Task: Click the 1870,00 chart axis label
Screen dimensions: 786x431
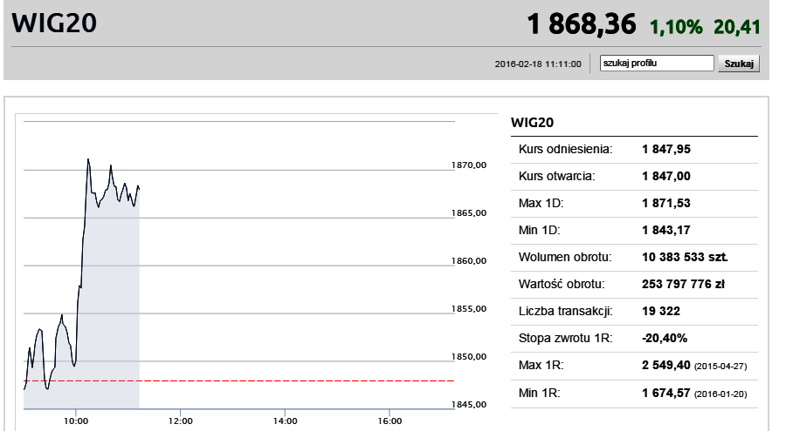Action: point(469,165)
